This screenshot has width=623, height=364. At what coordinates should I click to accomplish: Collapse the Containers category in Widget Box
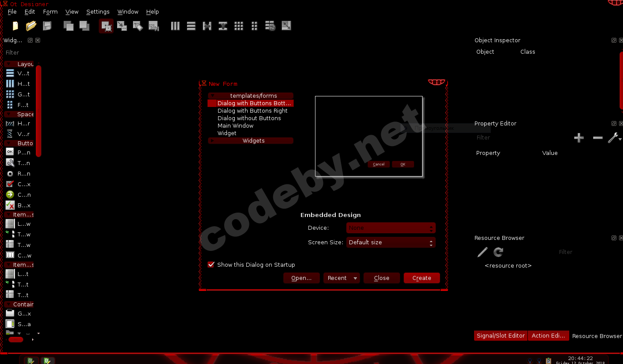tap(8, 304)
